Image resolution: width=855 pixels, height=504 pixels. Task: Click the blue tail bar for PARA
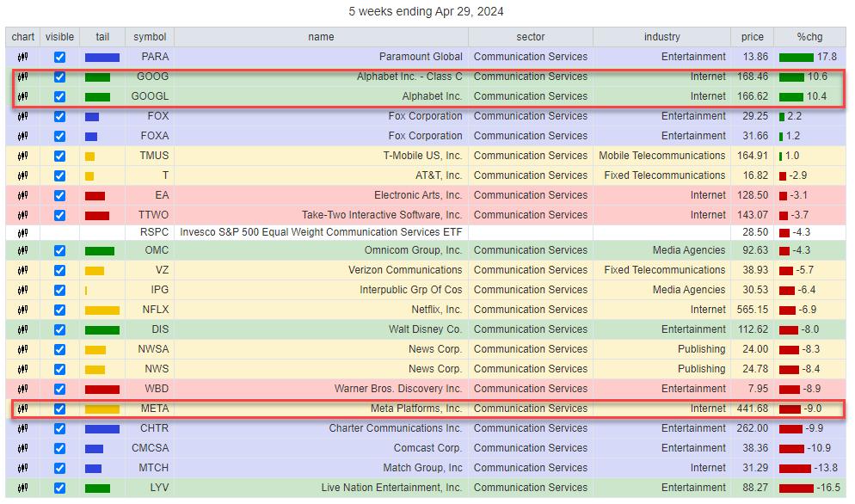click(x=101, y=57)
